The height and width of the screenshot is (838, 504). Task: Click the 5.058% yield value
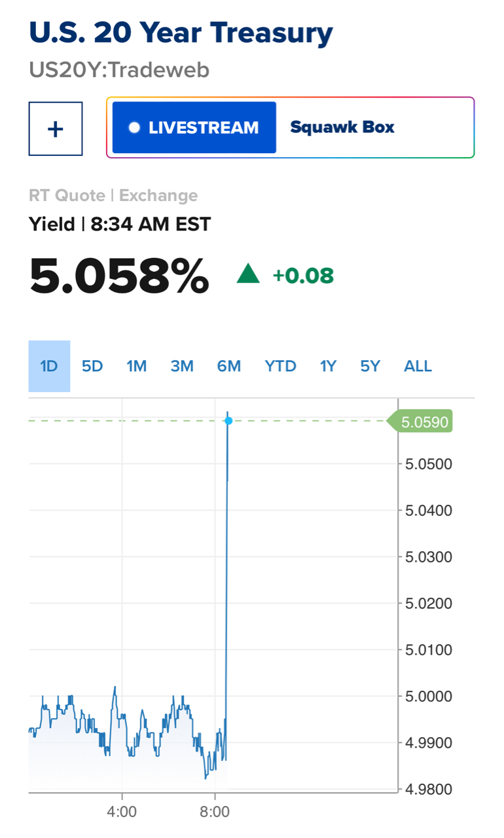point(119,276)
